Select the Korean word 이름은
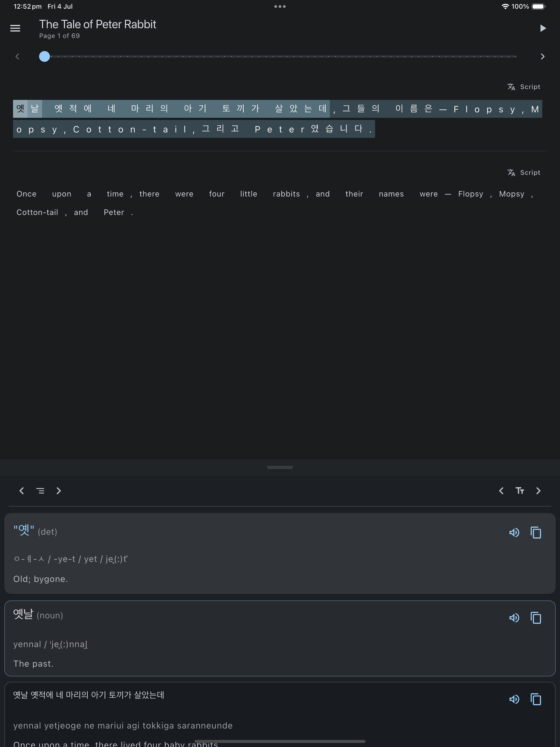 [x=414, y=109]
